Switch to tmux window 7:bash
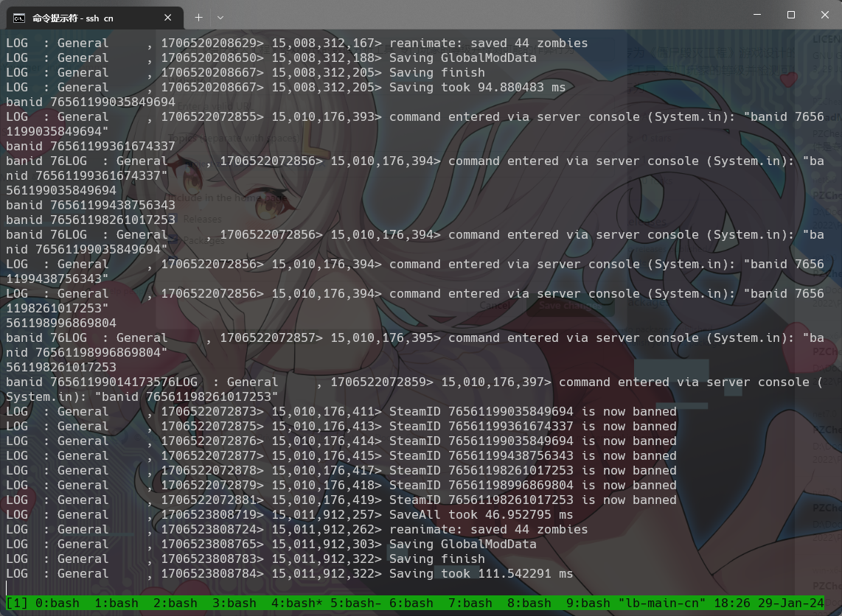The width and height of the screenshot is (842, 616). click(470, 603)
